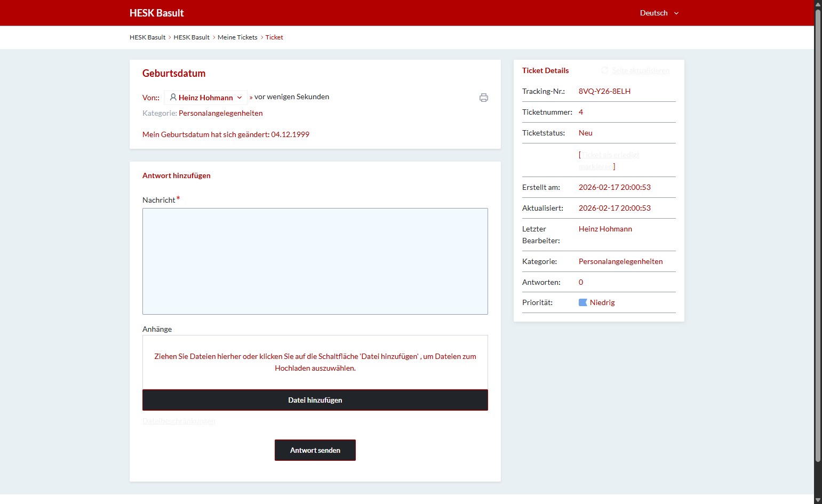Click the Anhänge file drop zone

315,362
